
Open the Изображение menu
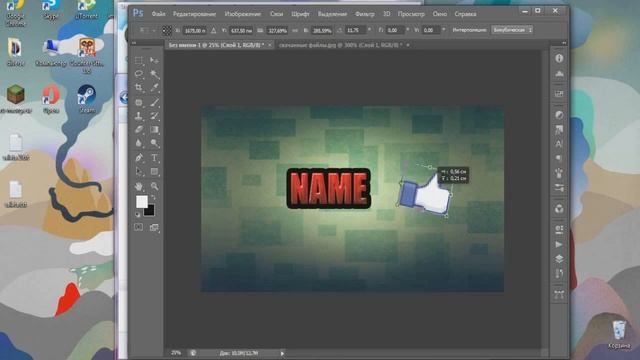tap(242, 14)
